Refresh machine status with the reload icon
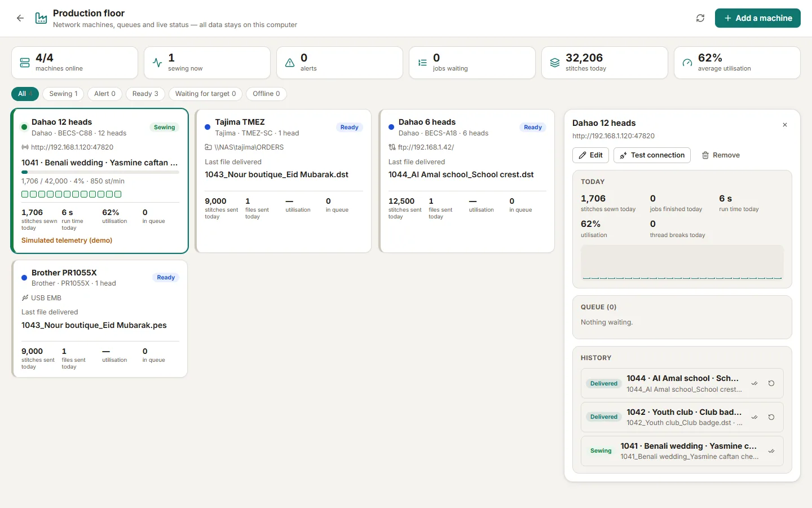Viewport: 812px width, 508px height. [700, 18]
